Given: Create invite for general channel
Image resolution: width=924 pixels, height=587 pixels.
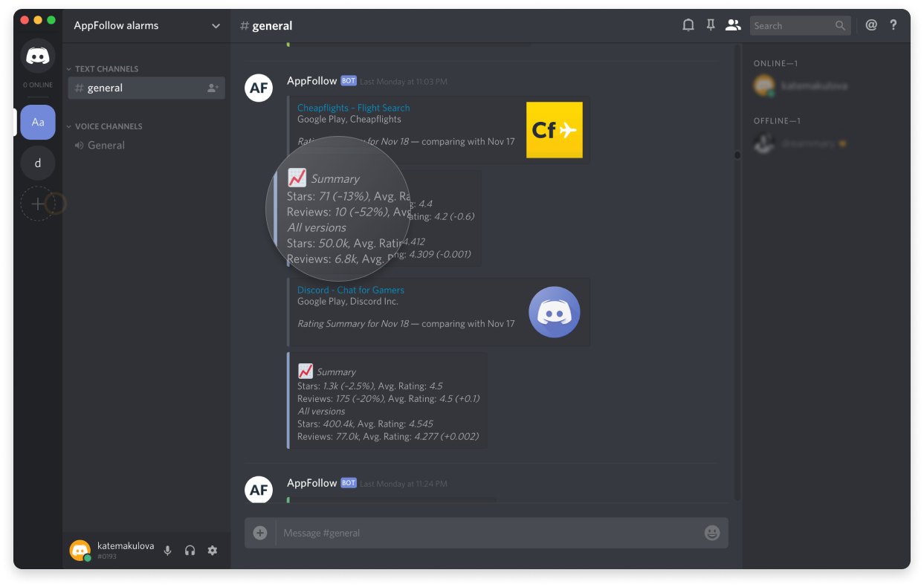Looking at the screenshot, I should (213, 88).
